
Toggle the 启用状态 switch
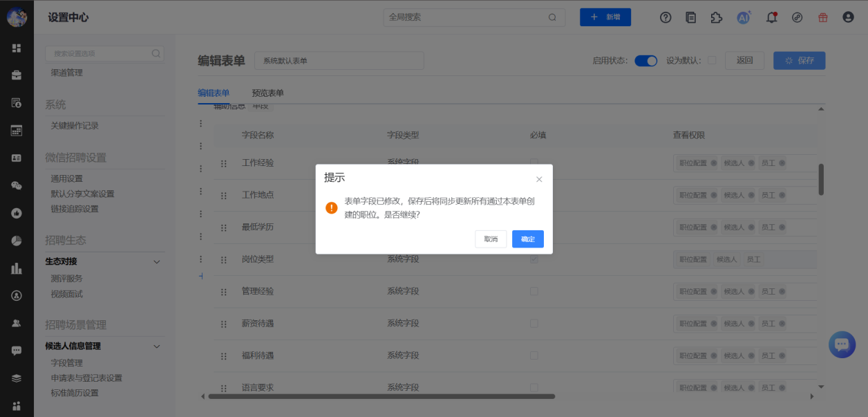pos(646,61)
